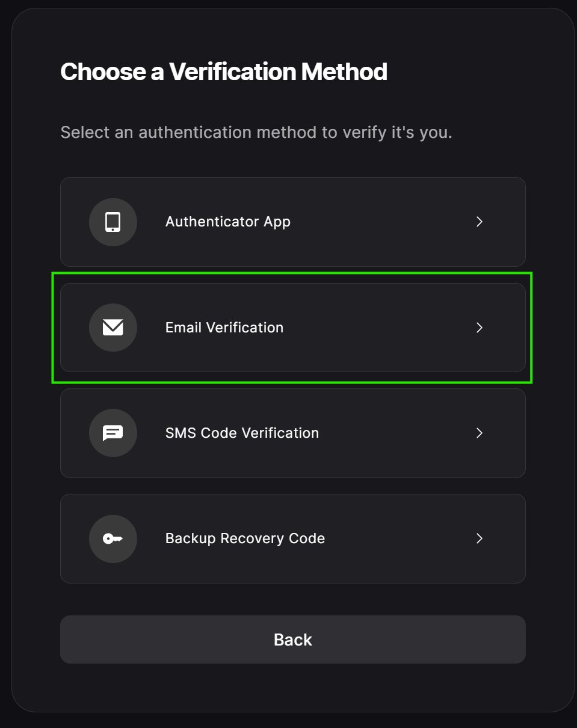Click the chat bubble SMS icon
Screen dimensions: 577x728
pyautogui.click(x=113, y=433)
